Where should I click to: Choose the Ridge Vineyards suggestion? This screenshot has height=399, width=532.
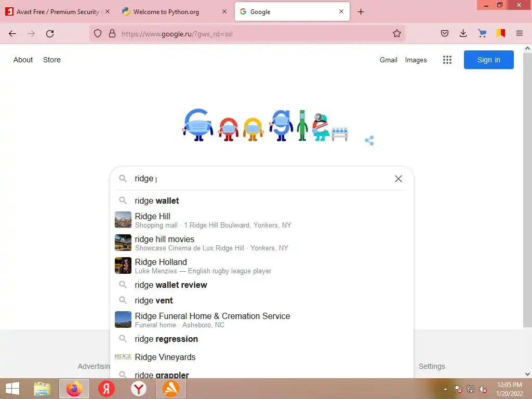262,357
